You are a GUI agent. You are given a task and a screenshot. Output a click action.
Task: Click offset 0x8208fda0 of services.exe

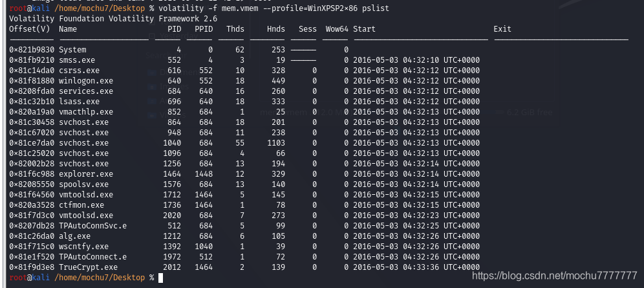click(31, 91)
